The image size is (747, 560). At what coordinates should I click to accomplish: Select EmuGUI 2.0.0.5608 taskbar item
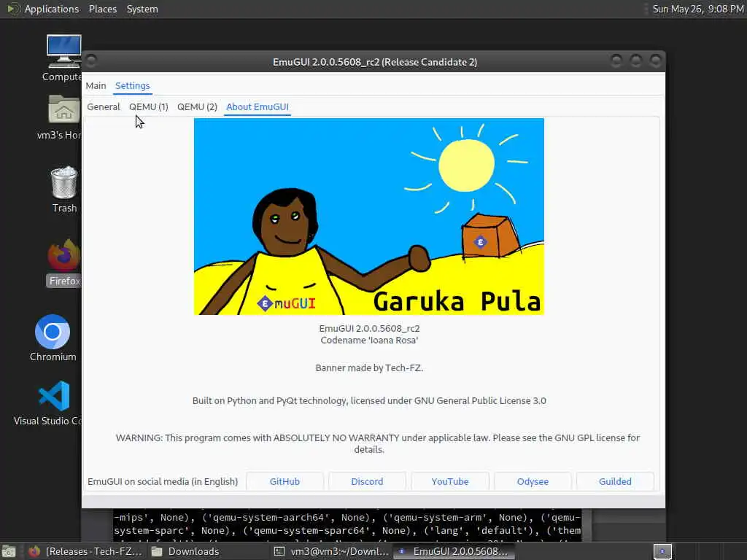tap(454, 551)
